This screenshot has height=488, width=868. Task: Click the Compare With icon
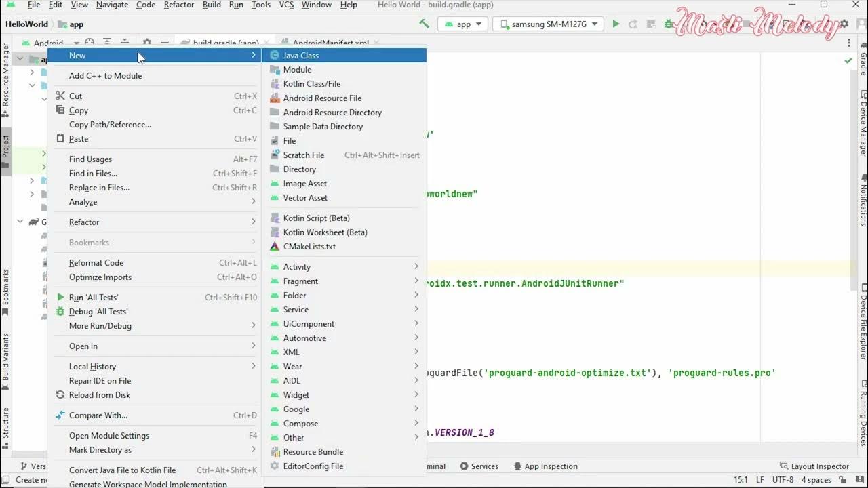click(x=60, y=415)
